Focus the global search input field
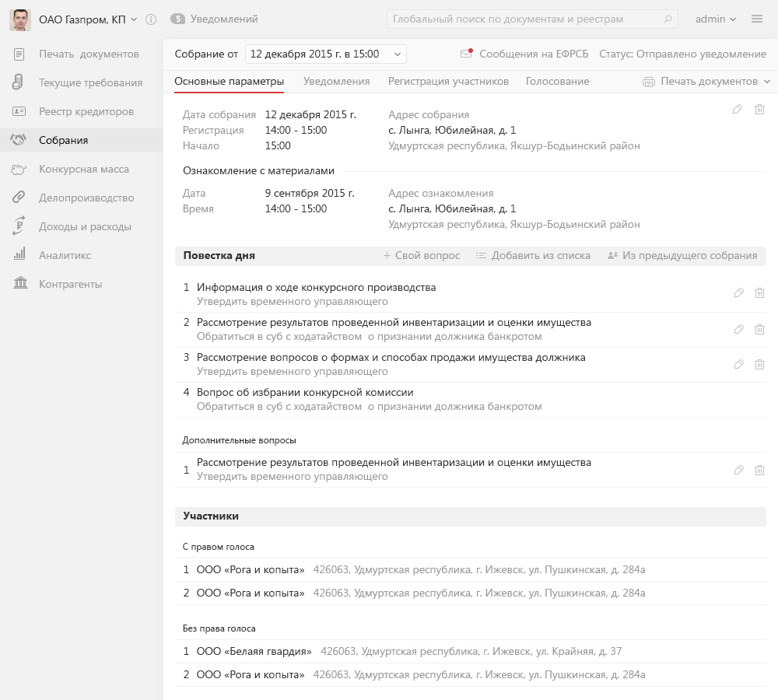Viewport: 778px width, 700px height. tap(525, 19)
